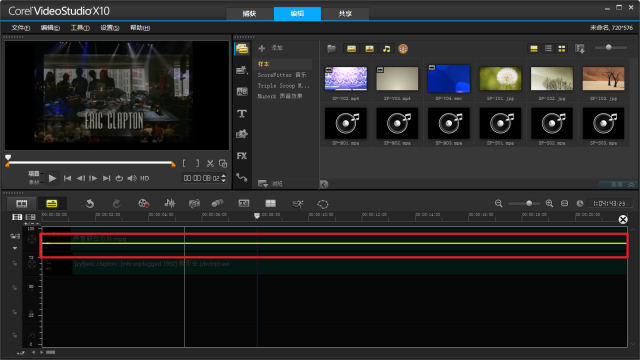This screenshot has height=360, width=640.
Task: Open the Title (T) library
Action: click(x=242, y=113)
